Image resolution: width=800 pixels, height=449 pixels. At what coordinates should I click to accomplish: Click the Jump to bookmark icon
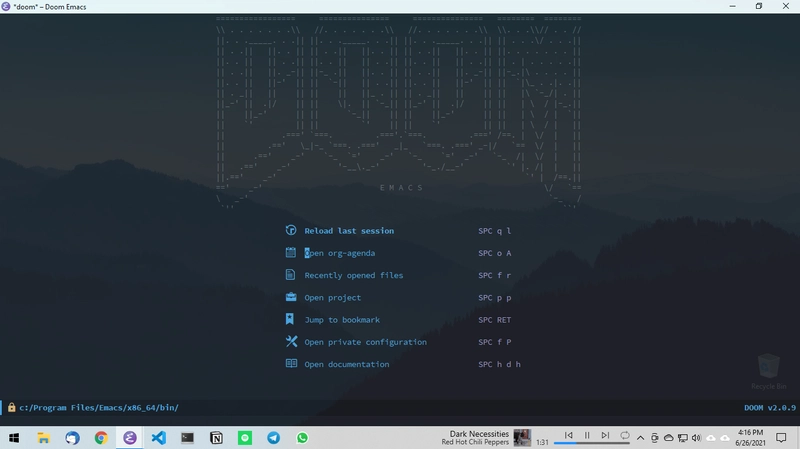[x=290, y=319]
